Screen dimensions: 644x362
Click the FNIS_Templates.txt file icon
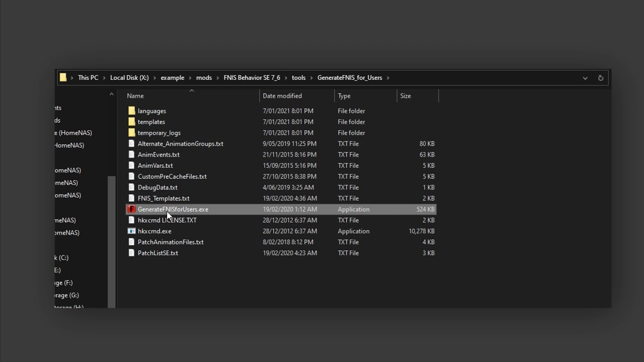132,199
